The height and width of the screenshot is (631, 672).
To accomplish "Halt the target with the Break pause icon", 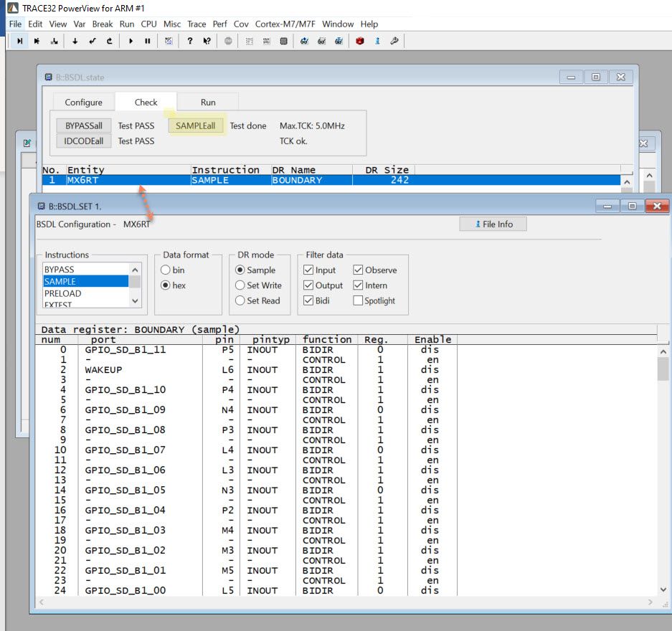I will point(148,41).
